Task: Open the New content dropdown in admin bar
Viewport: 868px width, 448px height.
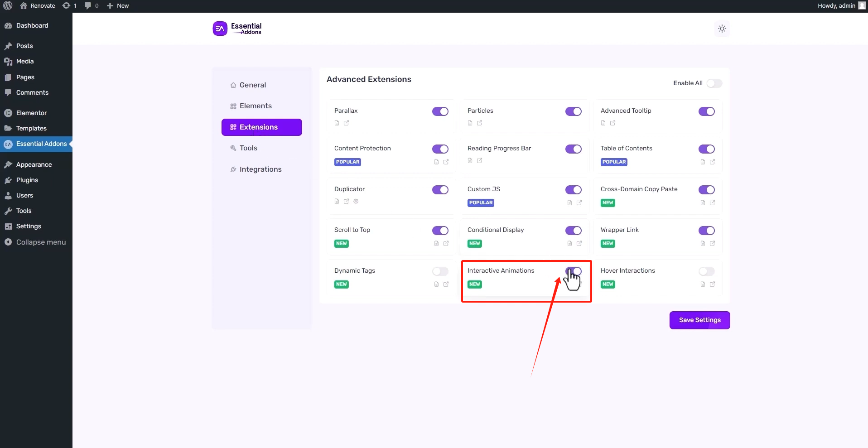Action: click(118, 6)
